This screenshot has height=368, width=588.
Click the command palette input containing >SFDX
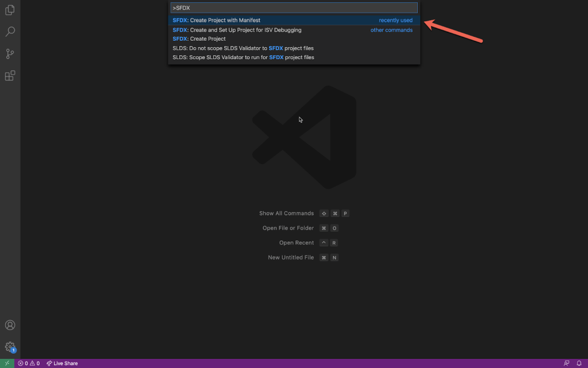pos(294,8)
